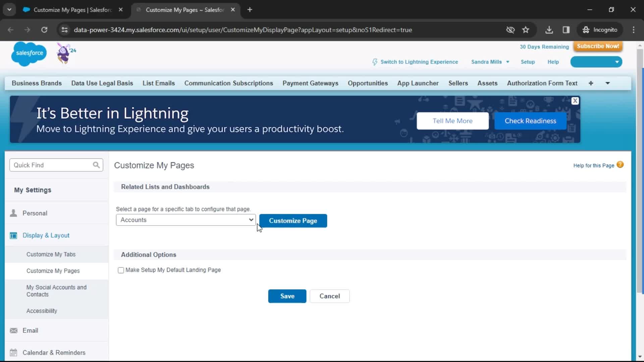Click the Display & Layout panel icon
Screen dimensions: 644x362
pos(13,236)
